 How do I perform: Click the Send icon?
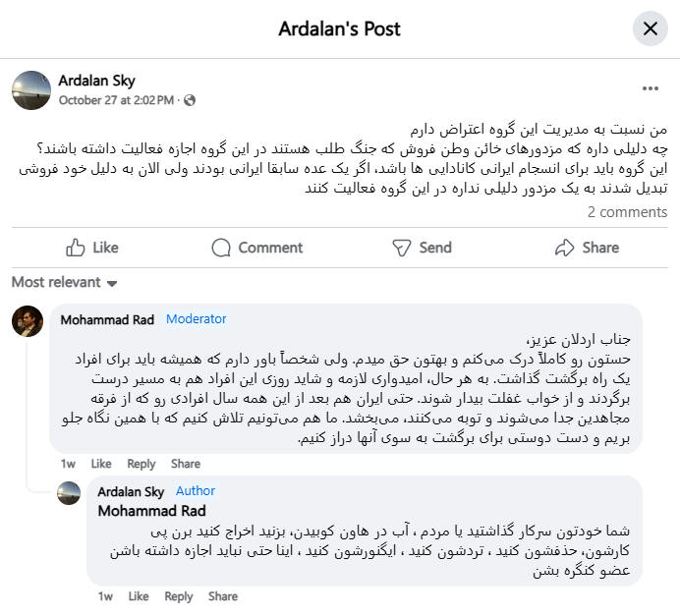[x=401, y=248]
